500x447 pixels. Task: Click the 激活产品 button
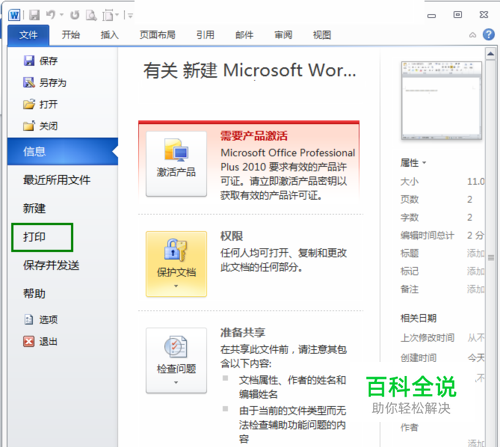pos(176,164)
